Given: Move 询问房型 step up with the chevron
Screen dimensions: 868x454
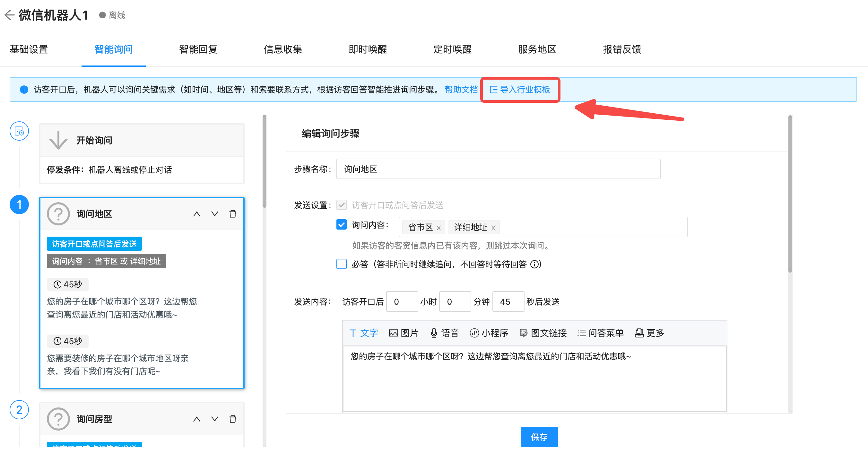Looking at the screenshot, I should pos(197,419).
